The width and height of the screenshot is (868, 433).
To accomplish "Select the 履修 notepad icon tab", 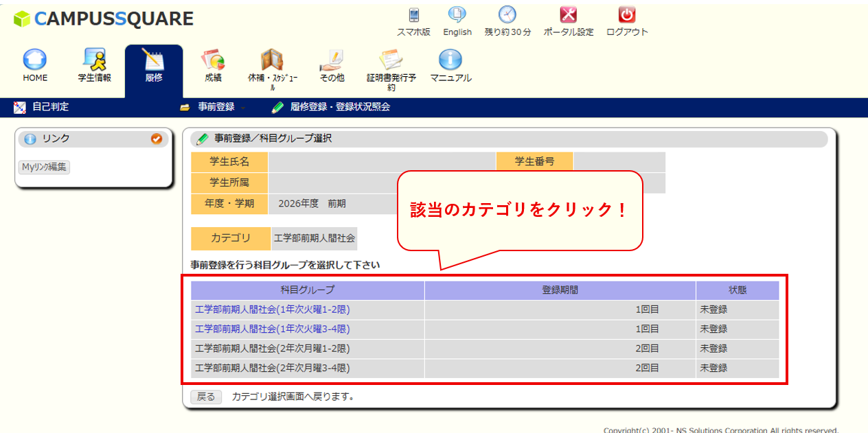I will point(153,60).
